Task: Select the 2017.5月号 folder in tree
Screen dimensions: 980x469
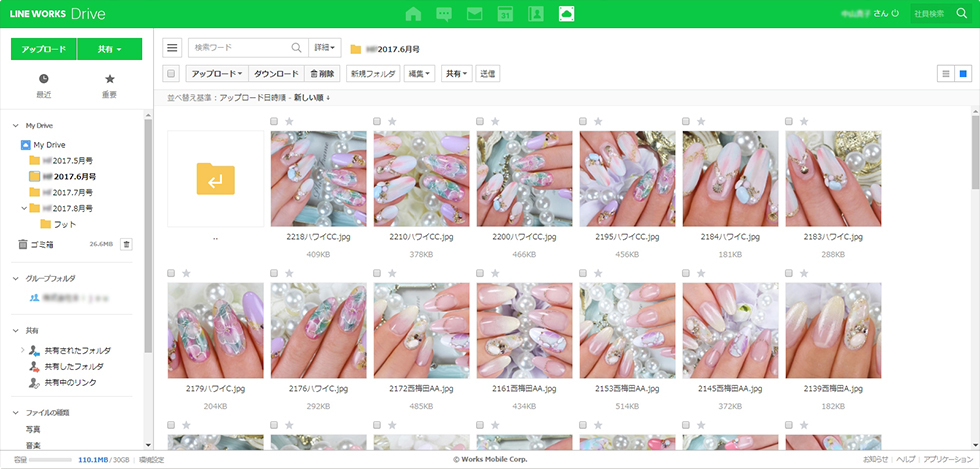Action: pyautogui.click(x=61, y=161)
